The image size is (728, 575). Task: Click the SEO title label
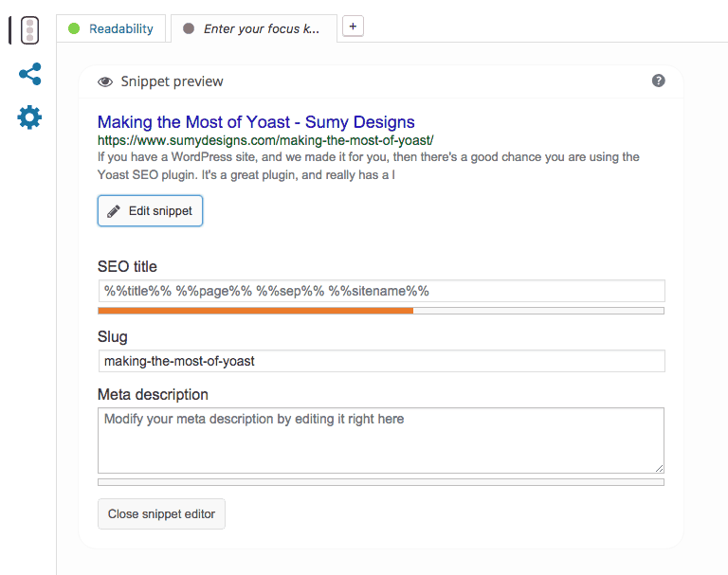pyautogui.click(x=127, y=266)
